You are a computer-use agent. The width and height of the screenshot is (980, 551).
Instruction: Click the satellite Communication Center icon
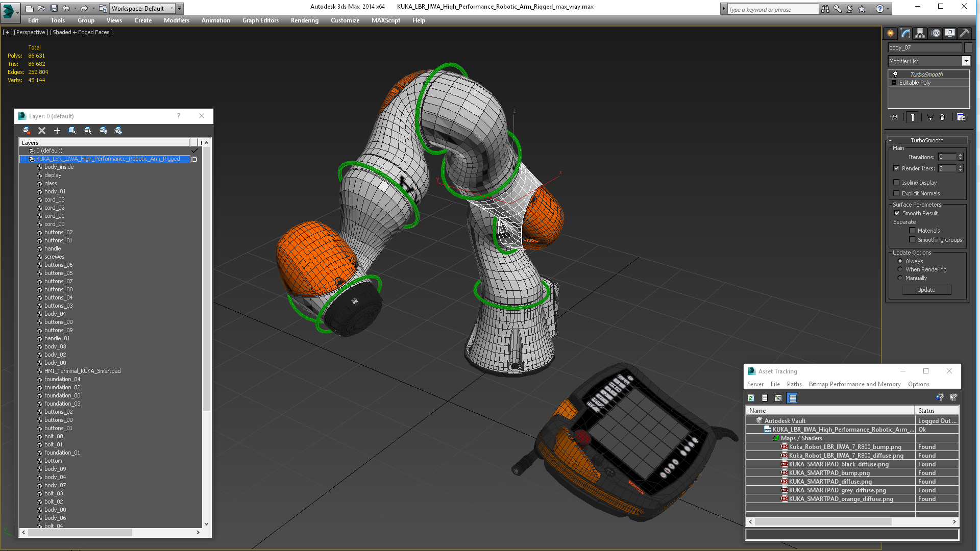click(850, 9)
